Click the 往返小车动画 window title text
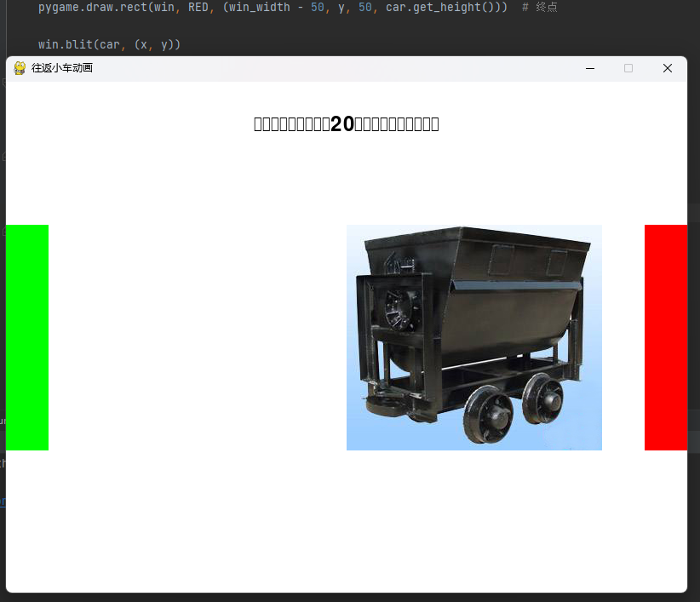Image resolution: width=700 pixels, height=602 pixels. pos(61,68)
